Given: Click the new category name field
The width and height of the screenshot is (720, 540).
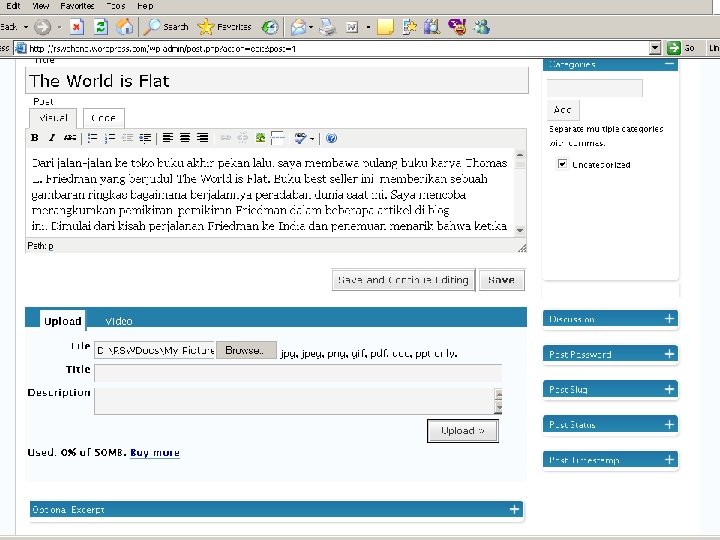Looking at the screenshot, I should click(595, 88).
